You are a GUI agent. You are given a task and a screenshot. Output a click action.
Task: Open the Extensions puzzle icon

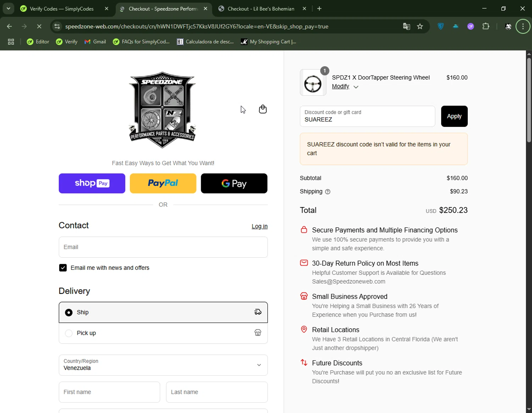tap(486, 26)
